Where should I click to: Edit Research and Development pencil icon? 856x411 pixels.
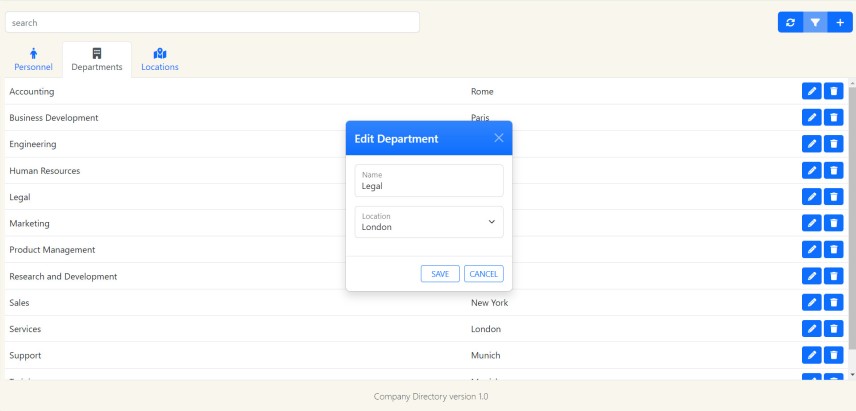tap(811, 276)
